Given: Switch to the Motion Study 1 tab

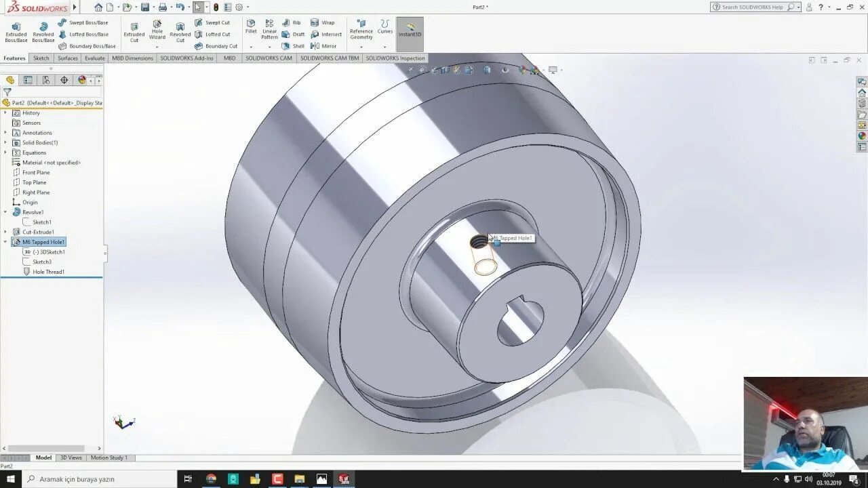Looking at the screenshot, I should 109,457.
